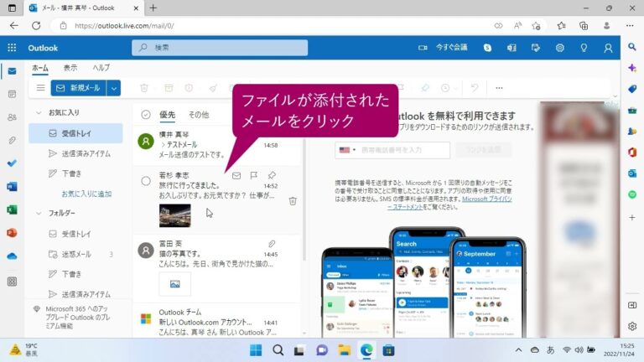Open the 横井 真琴 テストメール email
The height and width of the screenshot is (362, 644).
(x=217, y=144)
